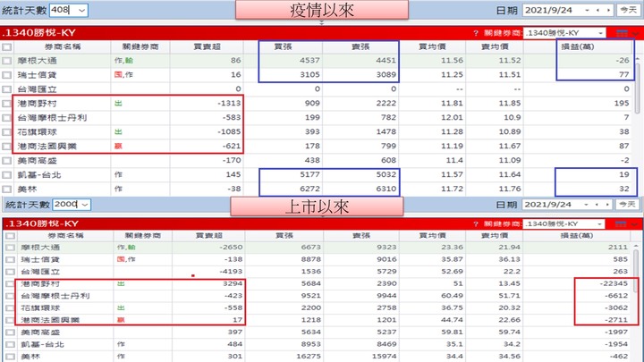
Task: Click table layout icon in 2000-day panel header
Action: click(x=621, y=224)
